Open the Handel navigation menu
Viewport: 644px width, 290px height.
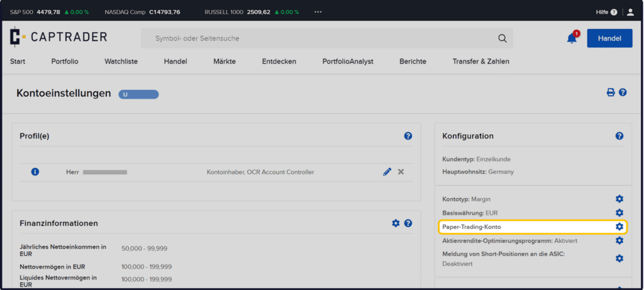tap(175, 62)
